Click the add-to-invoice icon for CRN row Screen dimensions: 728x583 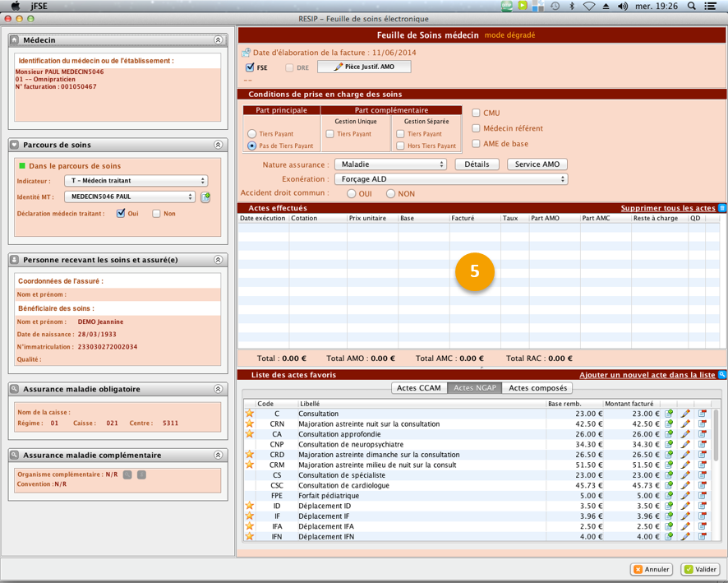(669, 424)
